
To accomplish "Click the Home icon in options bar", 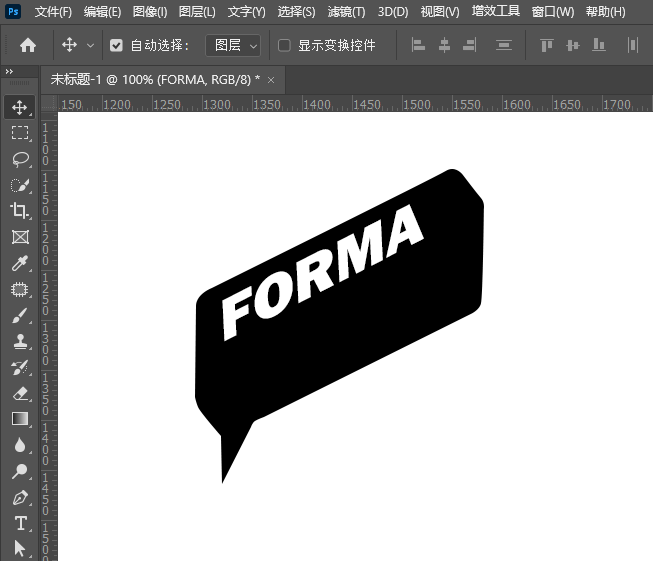I will point(28,45).
